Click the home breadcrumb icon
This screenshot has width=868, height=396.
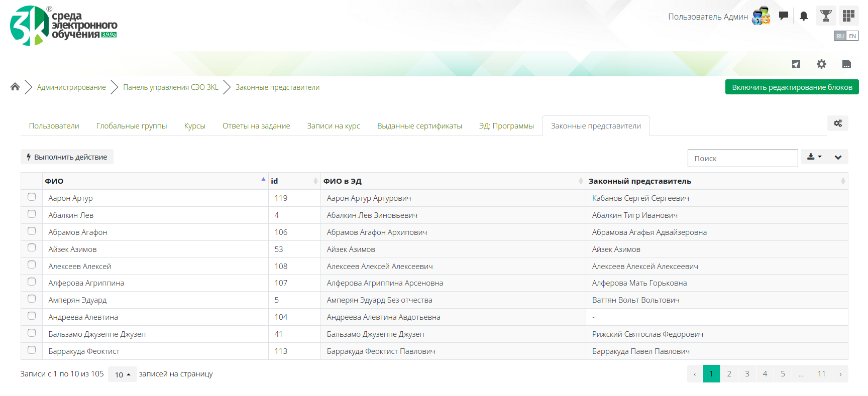pos(15,87)
